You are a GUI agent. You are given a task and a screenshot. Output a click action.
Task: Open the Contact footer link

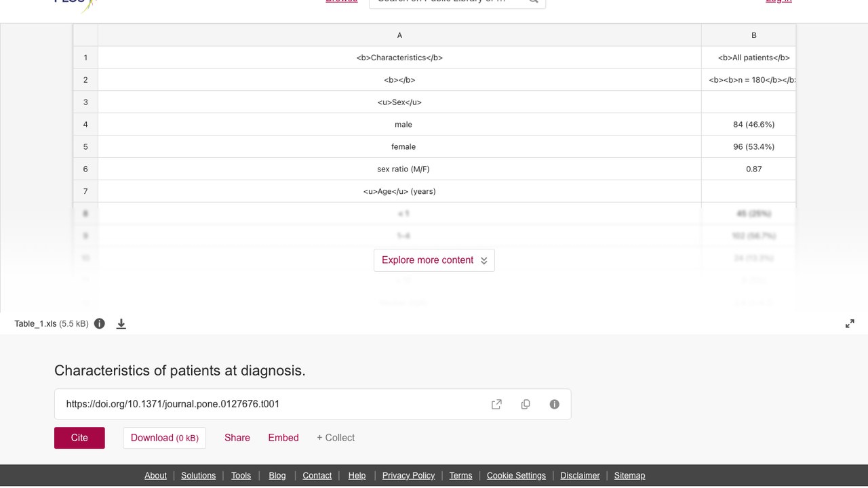317,476
